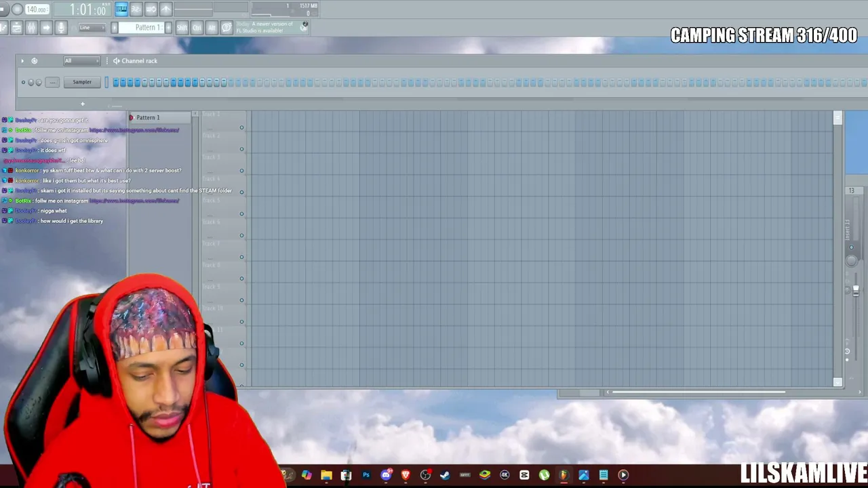Screen dimensions: 868x488
Task: Click the news notification badge icon
Action: (x=305, y=26)
